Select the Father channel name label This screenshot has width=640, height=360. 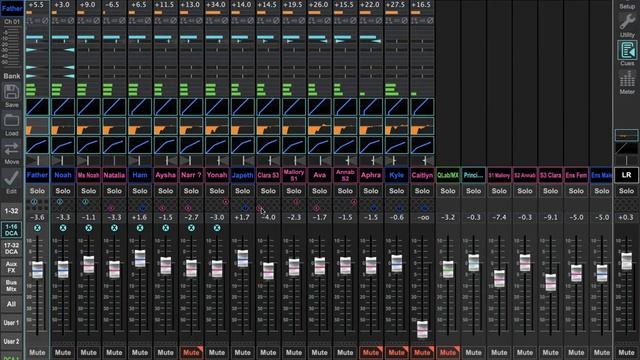(37, 175)
